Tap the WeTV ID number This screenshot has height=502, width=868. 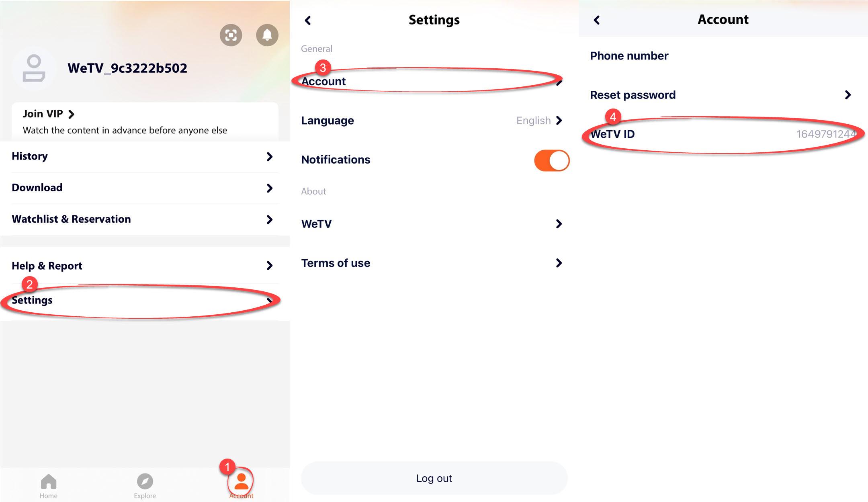click(x=825, y=134)
